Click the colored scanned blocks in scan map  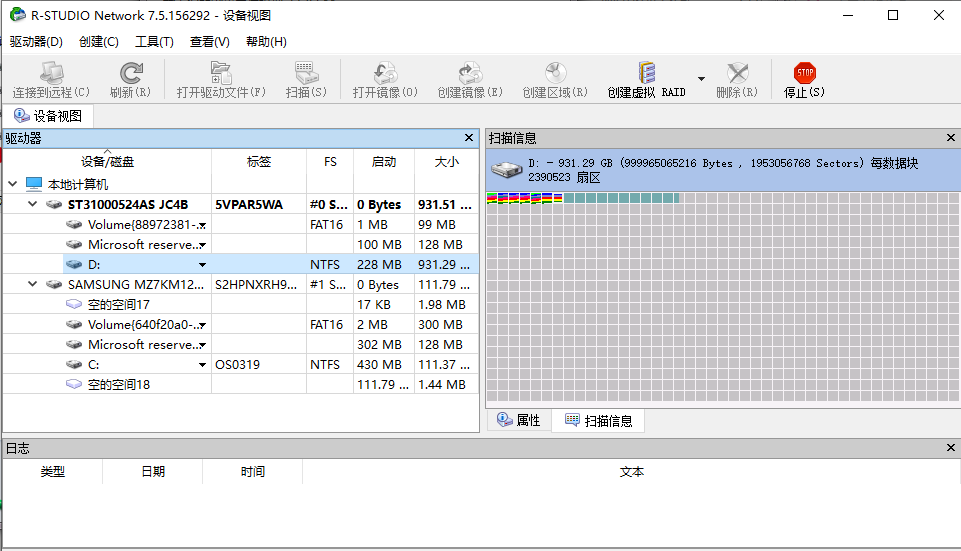525,198
